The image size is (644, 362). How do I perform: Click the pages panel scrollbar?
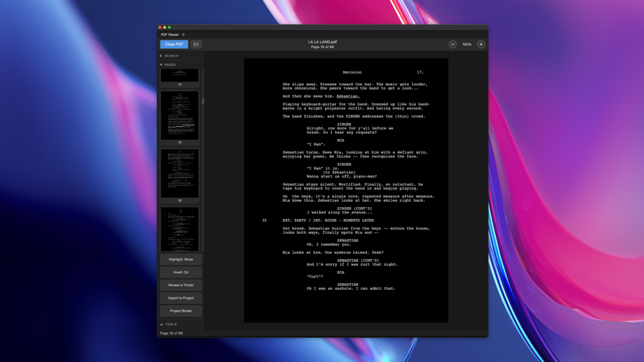click(203, 101)
